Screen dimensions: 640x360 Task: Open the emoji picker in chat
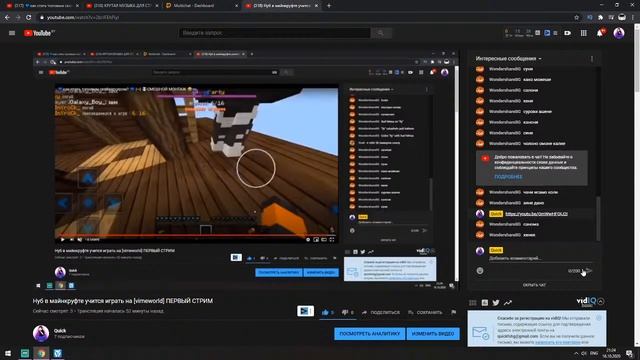480,271
